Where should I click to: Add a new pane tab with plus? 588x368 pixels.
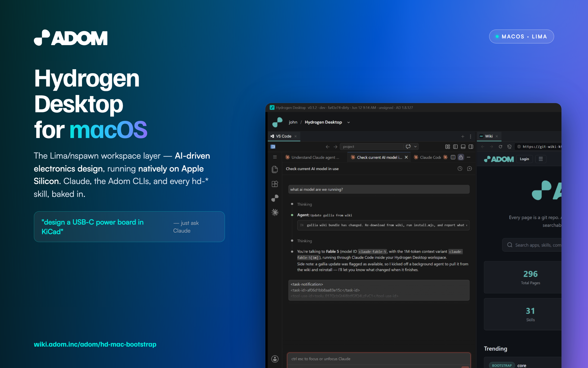(x=462, y=136)
